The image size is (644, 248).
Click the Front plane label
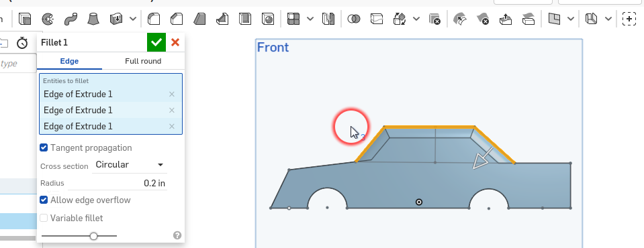click(273, 48)
